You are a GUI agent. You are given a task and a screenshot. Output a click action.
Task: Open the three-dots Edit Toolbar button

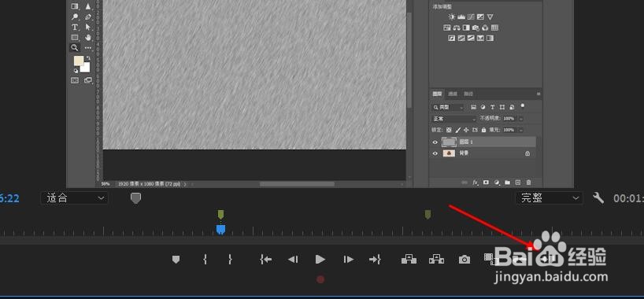88,48
